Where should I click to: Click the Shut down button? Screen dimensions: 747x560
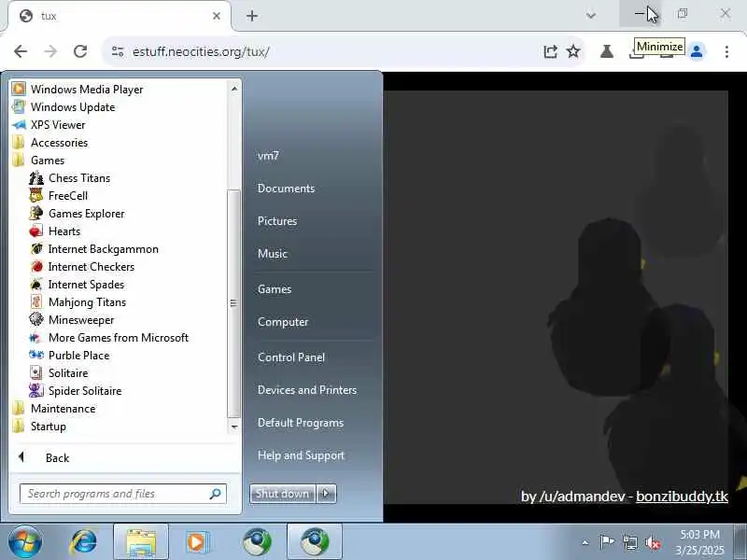pos(282,494)
